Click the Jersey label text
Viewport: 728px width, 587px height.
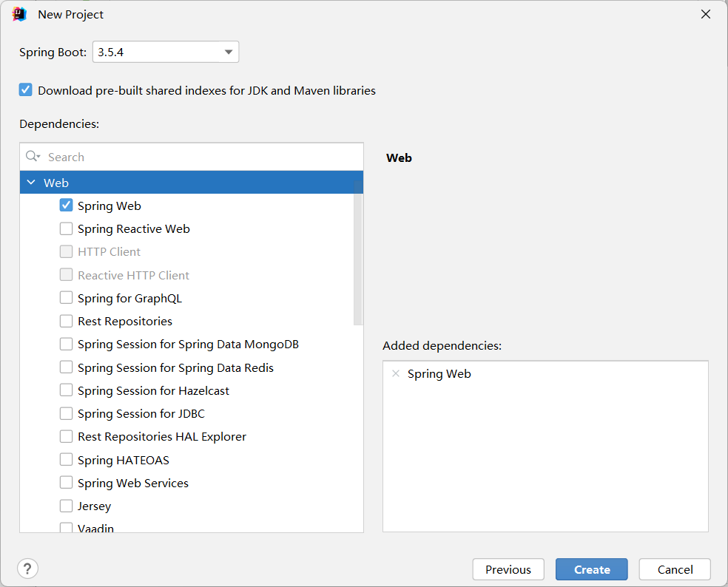[94, 506]
